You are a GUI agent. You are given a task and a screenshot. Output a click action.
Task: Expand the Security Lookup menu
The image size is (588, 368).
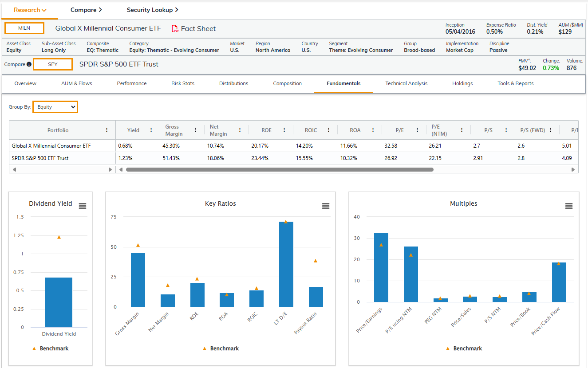152,10
